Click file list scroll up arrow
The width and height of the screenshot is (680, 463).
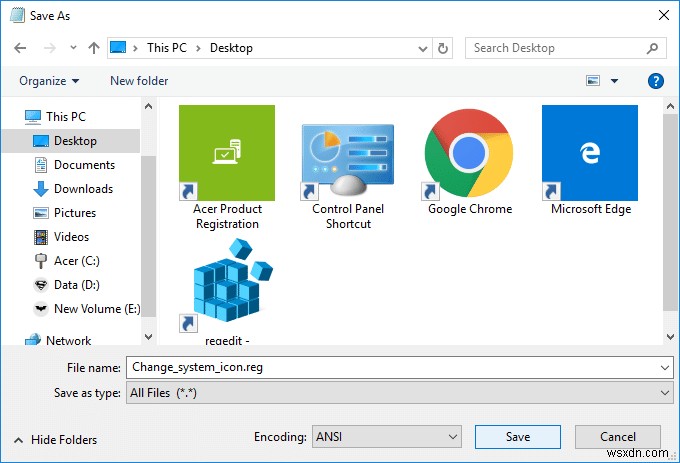point(670,106)
